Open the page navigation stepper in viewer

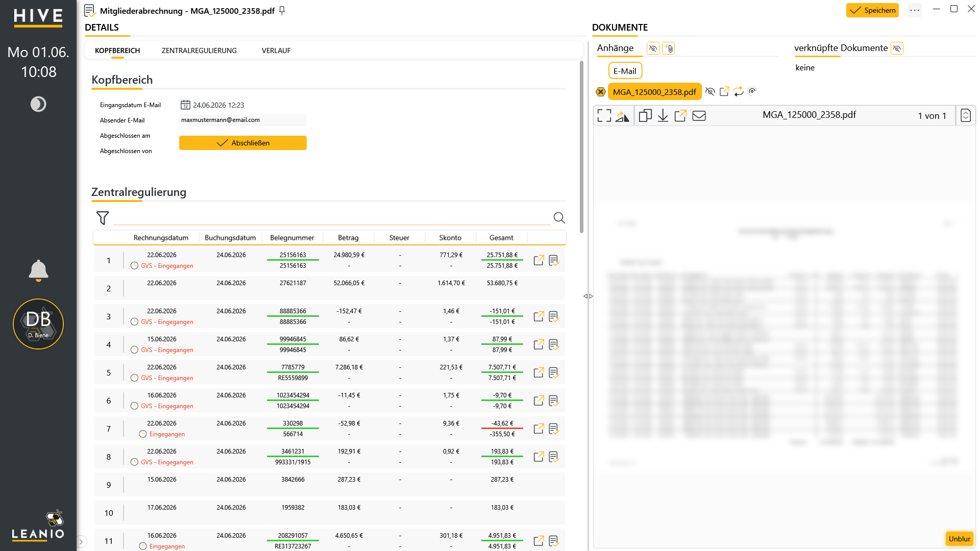965,116
